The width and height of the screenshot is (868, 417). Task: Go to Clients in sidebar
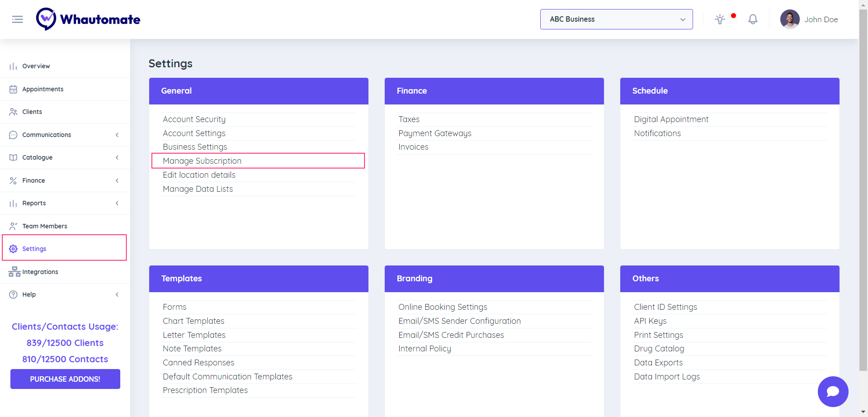point(32,112)
